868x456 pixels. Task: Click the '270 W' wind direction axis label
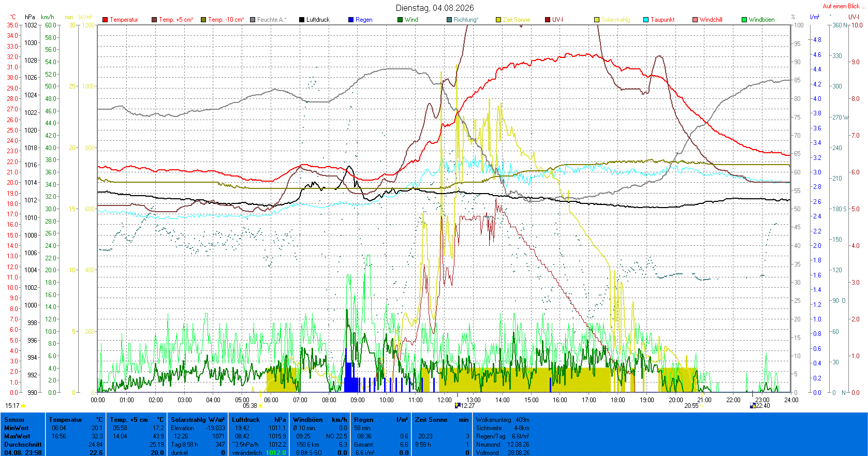point(840,117)
